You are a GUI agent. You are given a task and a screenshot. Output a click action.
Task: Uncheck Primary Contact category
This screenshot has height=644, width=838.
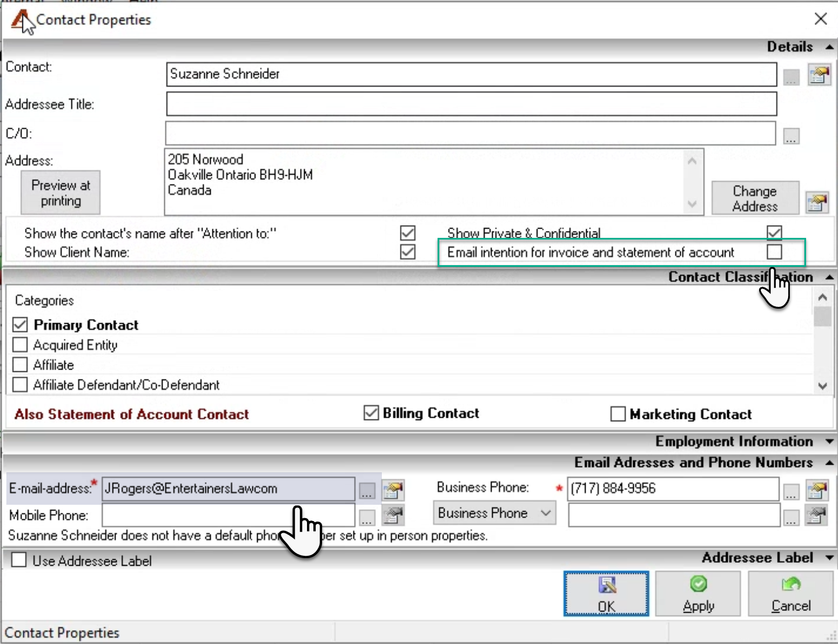tap(20, 325)
